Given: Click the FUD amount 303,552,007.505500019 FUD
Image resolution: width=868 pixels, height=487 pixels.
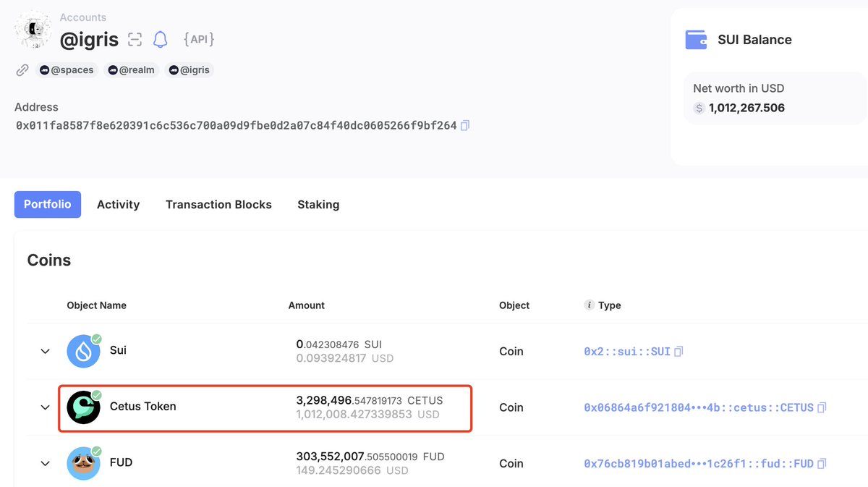Looking at the screenshot, I should [370, 457].
